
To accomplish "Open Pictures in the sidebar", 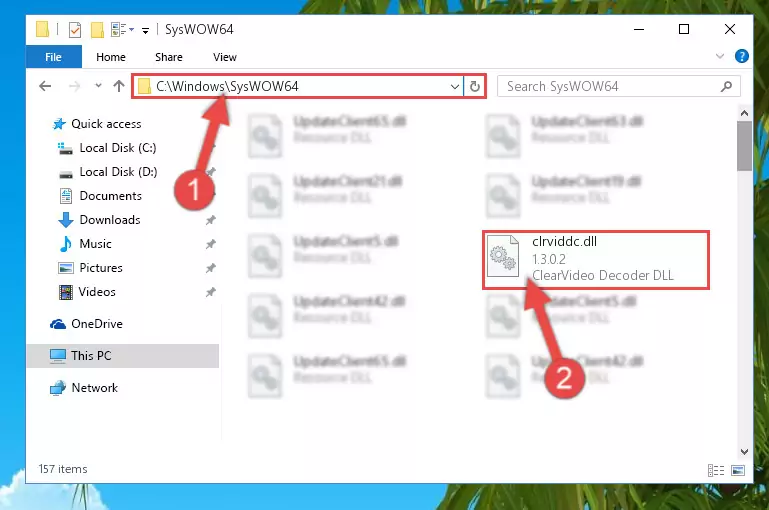I will tap(90, 268).
